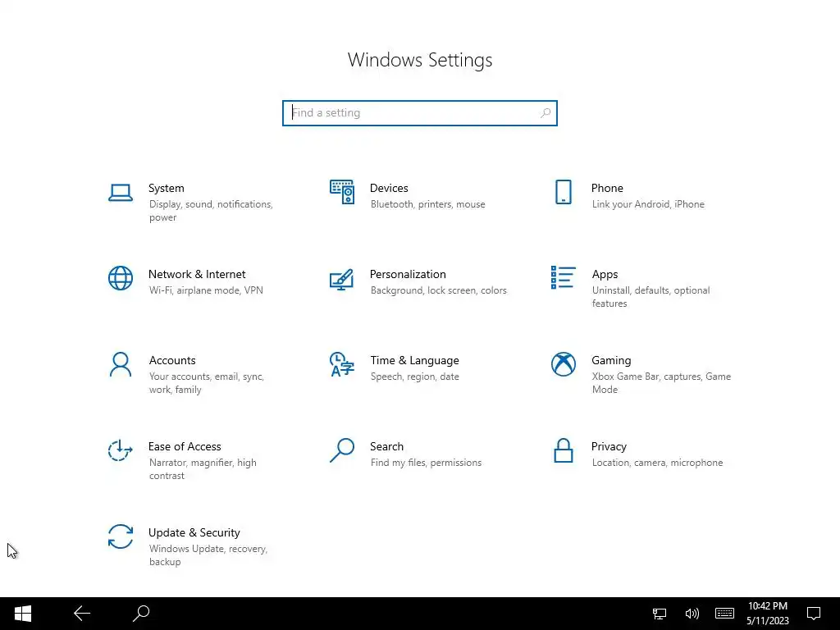Open the Apps list icon
Image resolution: width=840 pixels, height=630 pixels.
click(x=563, y=277)
